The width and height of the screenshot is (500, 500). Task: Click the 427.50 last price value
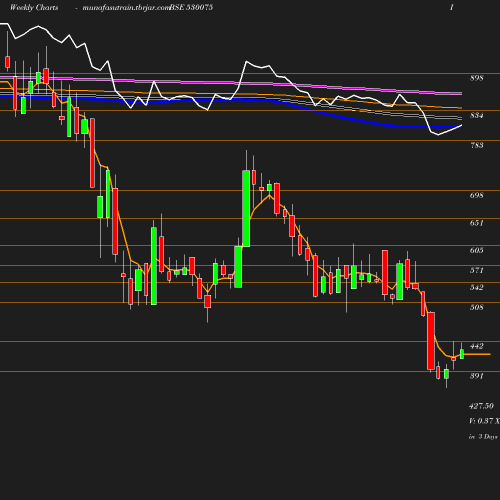(481, 406)
